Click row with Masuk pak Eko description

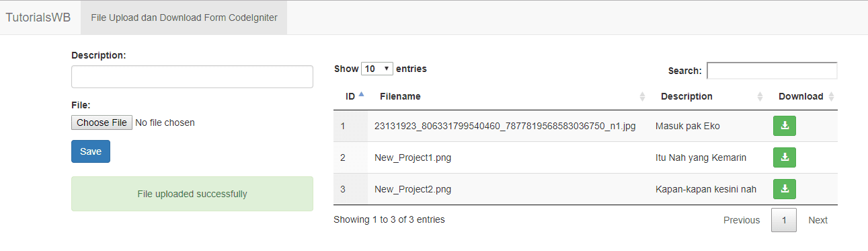coord(586,126)
